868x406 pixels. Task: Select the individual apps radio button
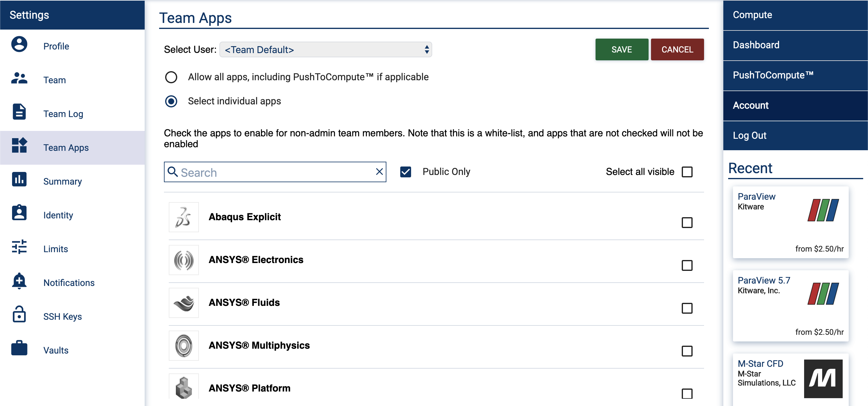(x=171, y=101)
